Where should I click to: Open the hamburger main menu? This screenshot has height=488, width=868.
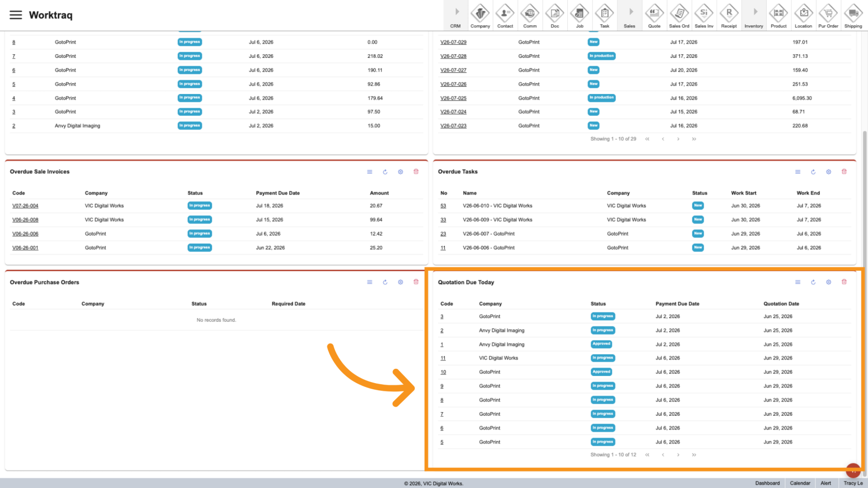click(x=16, y=15)
